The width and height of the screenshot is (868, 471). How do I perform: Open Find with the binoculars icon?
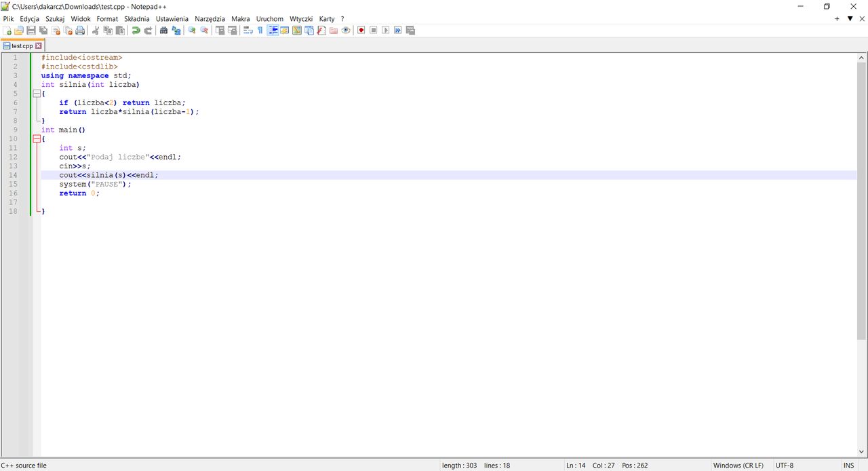pyautogui.click(x=163, y=31)
